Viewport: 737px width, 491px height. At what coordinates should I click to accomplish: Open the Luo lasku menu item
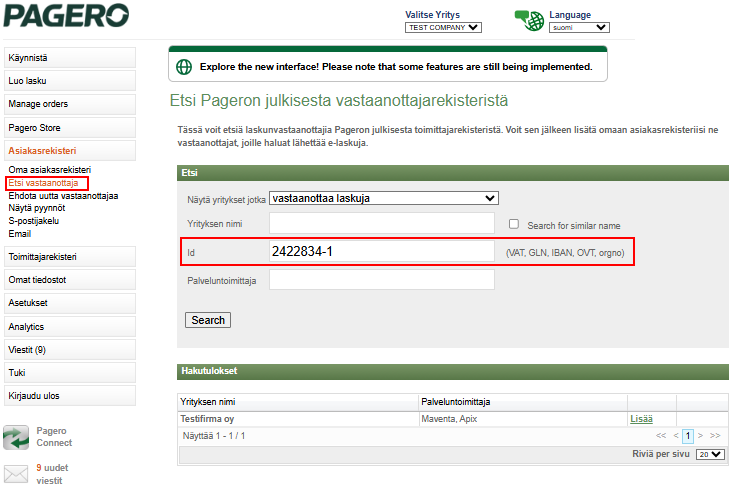(x=70, y=81)
